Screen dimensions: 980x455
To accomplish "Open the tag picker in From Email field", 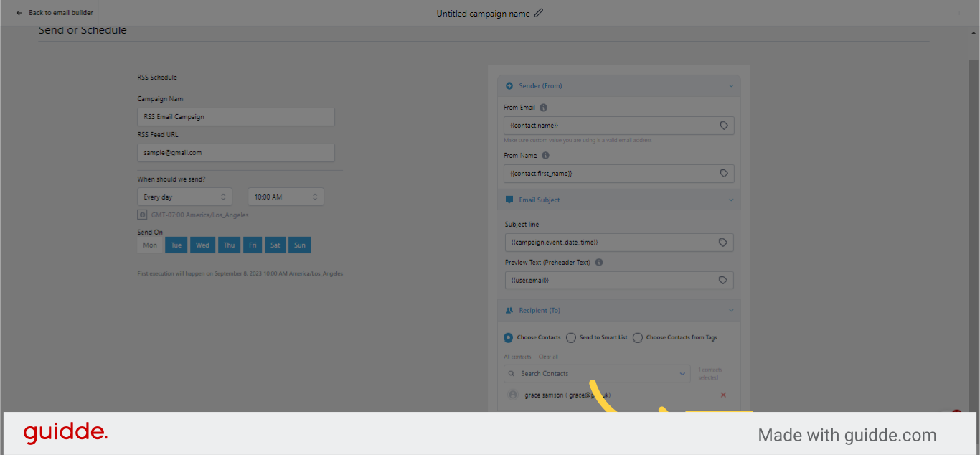I will coord(722,125).
